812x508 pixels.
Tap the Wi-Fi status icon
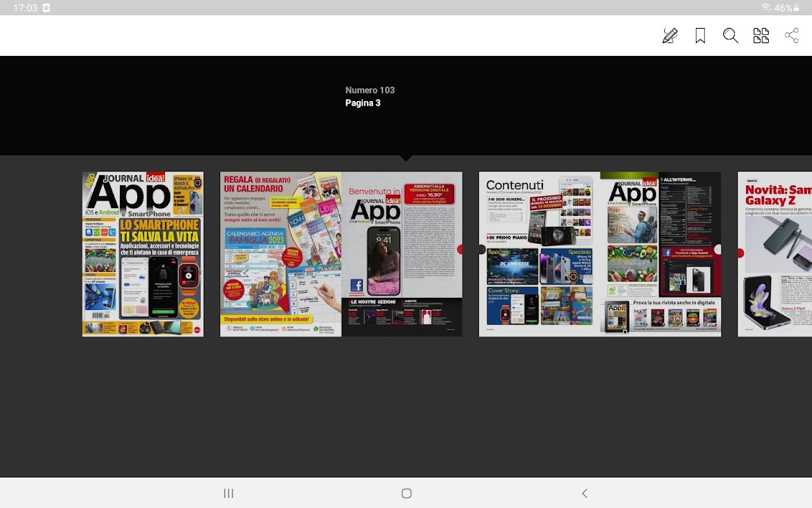766,8
